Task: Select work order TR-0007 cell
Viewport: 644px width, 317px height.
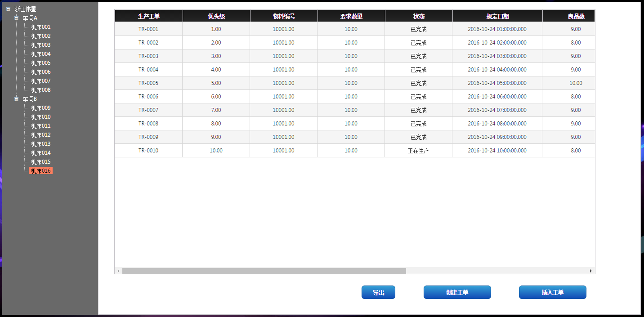Action: (148, 110)
